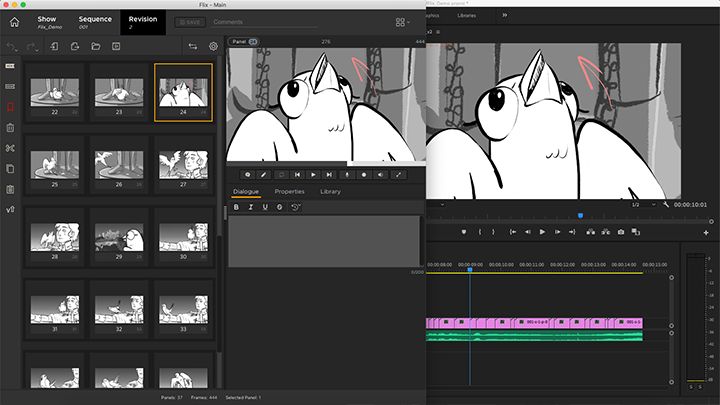The image size is (720, 405).
Task: Expand the dialogue history dropdown
Action: 296,207
